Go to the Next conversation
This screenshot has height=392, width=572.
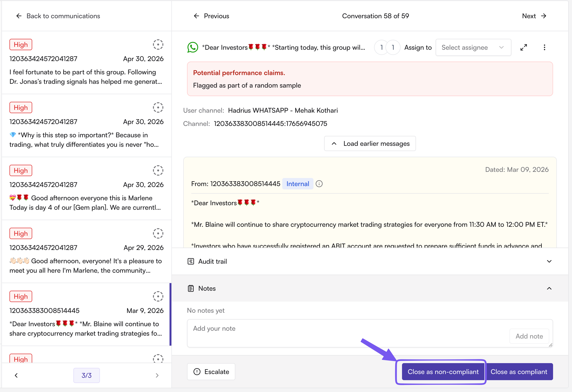534,16
